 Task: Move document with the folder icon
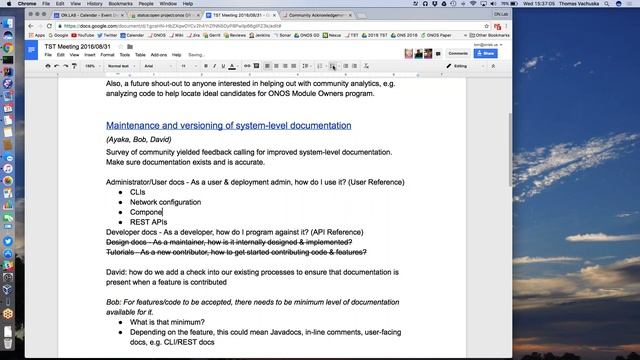tap(130, 47)
